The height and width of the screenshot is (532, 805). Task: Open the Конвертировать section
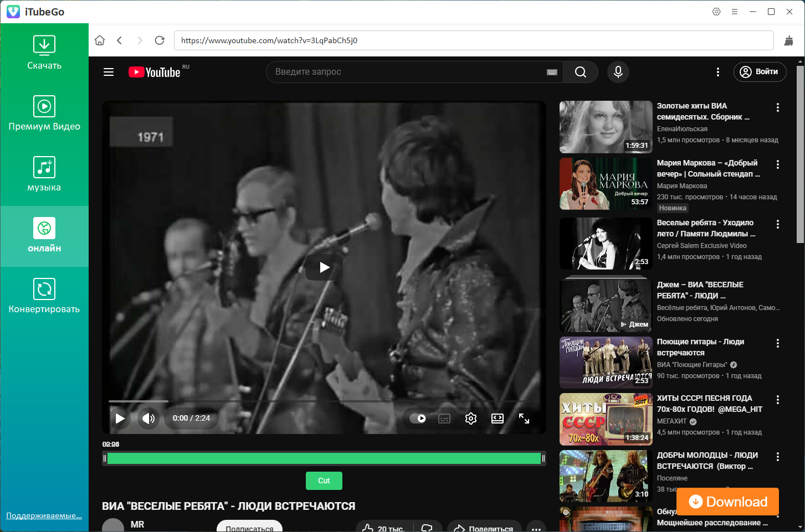(44, 297)
